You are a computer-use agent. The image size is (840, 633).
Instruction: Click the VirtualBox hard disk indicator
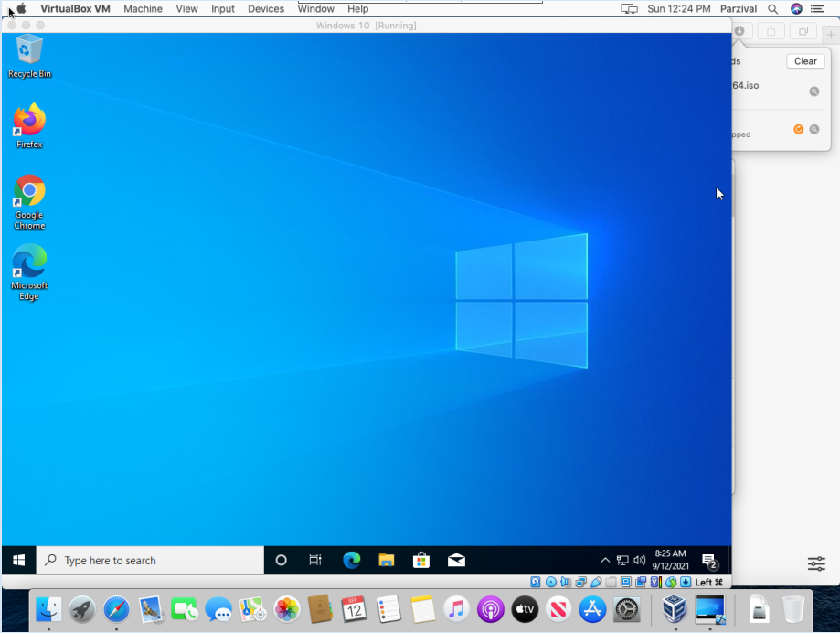coord(536,582)
